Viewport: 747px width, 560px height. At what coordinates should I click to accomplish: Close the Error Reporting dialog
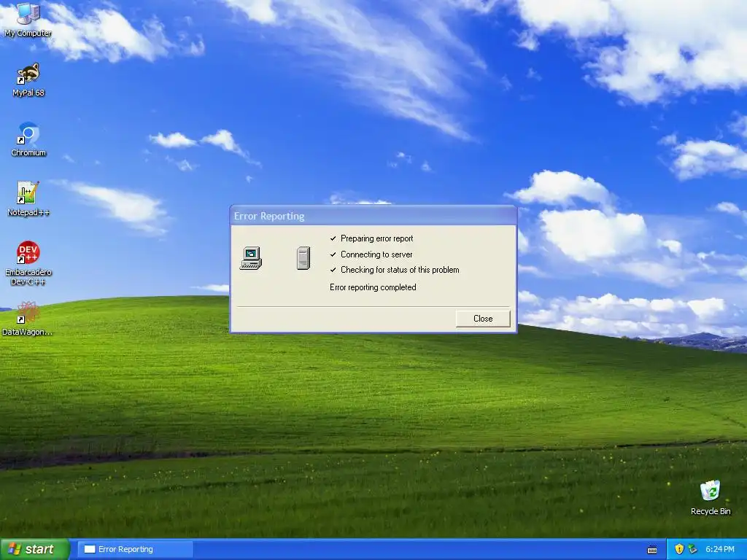tap(483, 319)
